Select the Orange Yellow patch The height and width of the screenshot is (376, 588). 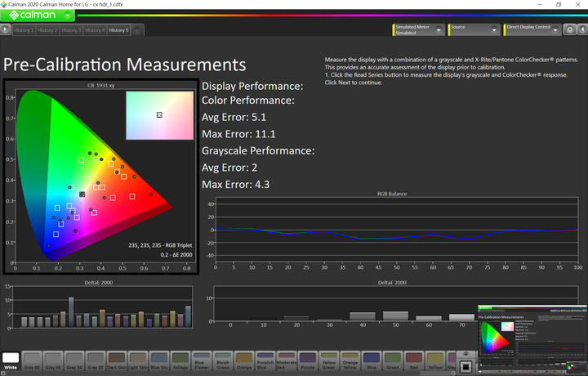[x=350, y=361]
